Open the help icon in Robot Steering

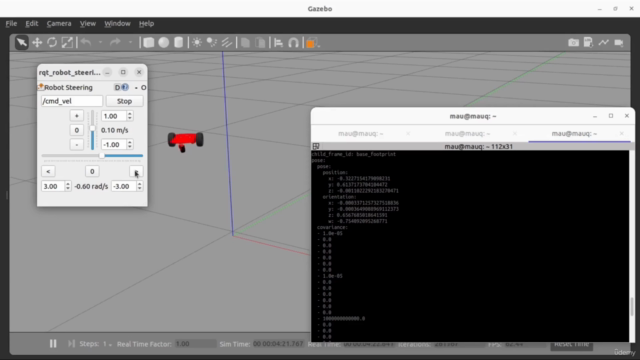(125, 87)
